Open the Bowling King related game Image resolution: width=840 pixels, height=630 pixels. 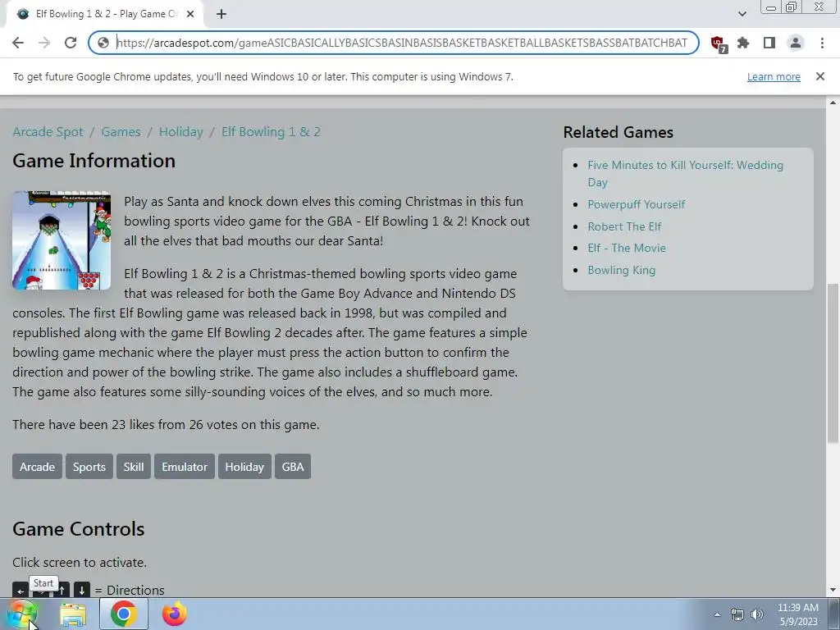[x=622, y=270]
